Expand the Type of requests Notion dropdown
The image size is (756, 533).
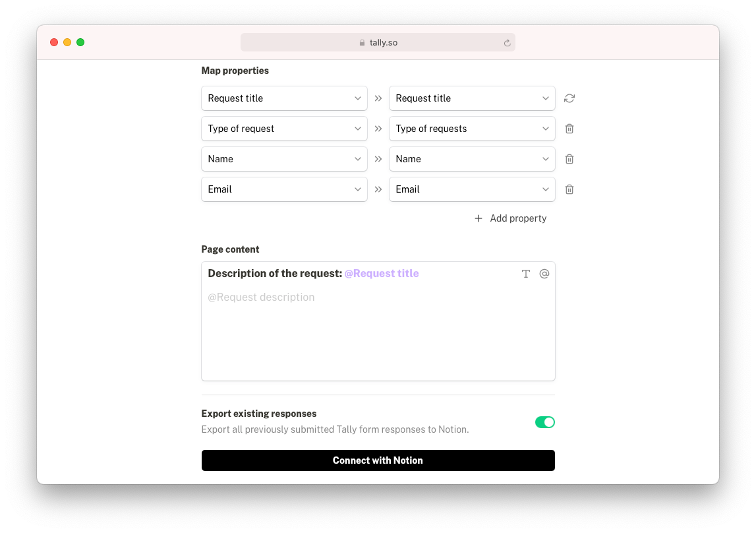[x=472, y=129]
